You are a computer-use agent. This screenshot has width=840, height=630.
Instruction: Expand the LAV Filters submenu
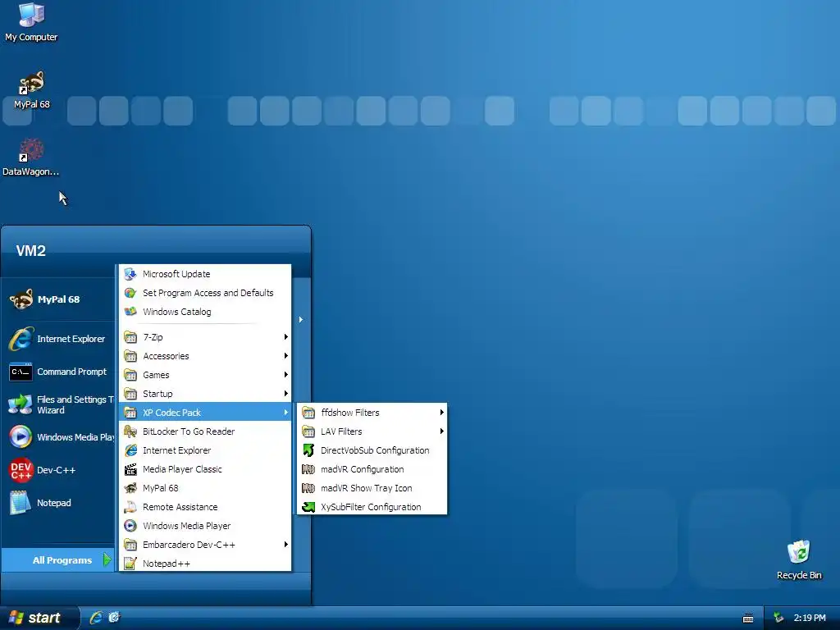pos(372,431)
